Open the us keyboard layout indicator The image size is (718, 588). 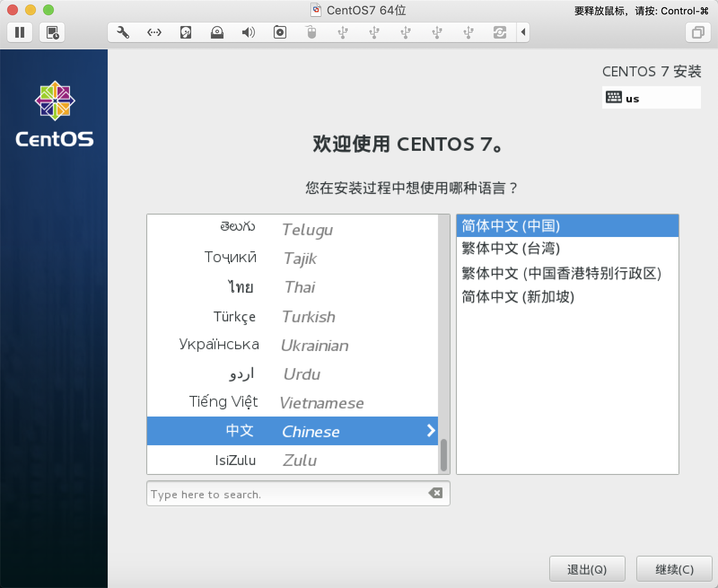point(651,98)
